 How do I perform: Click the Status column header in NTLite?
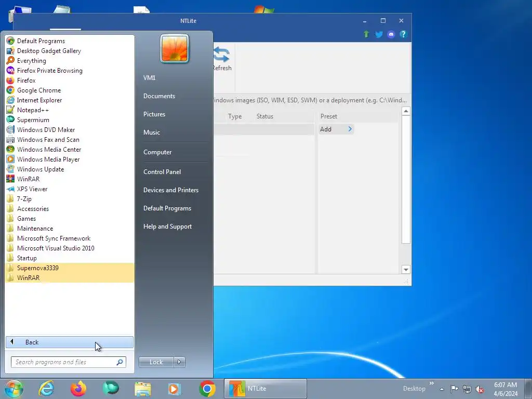click(x=264, y=116)
